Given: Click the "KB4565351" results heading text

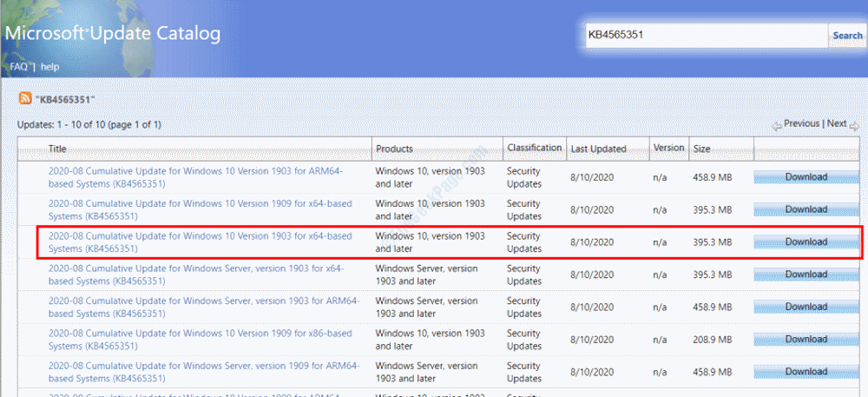Looking at the screenshot, I should (65, 100).
